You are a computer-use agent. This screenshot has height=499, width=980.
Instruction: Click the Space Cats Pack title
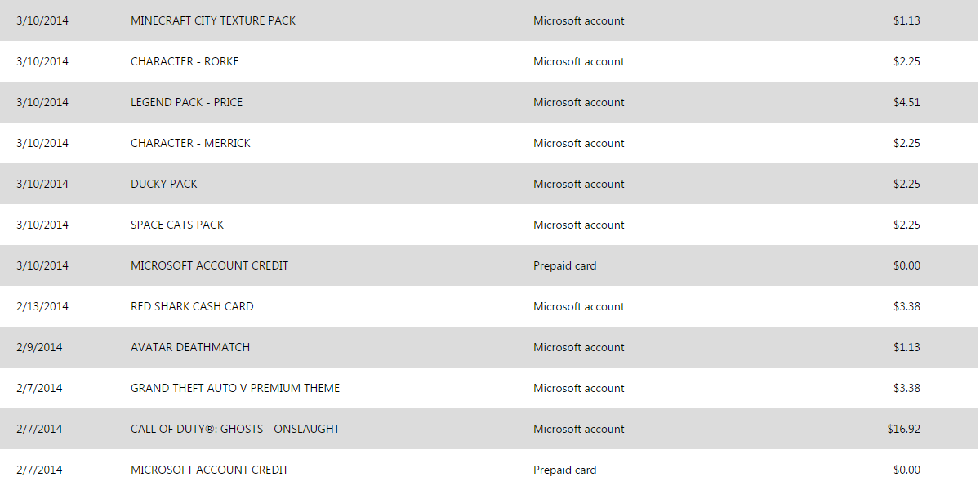[177, 225]
